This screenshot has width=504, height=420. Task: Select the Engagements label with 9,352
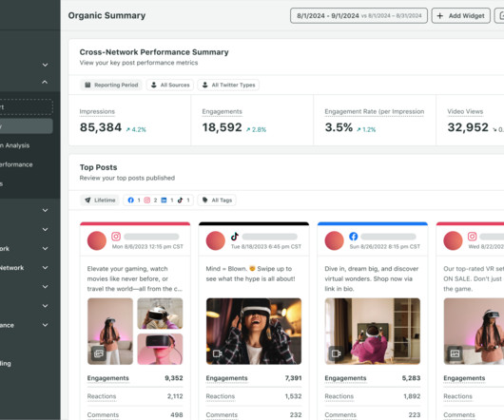coord(108,378)
